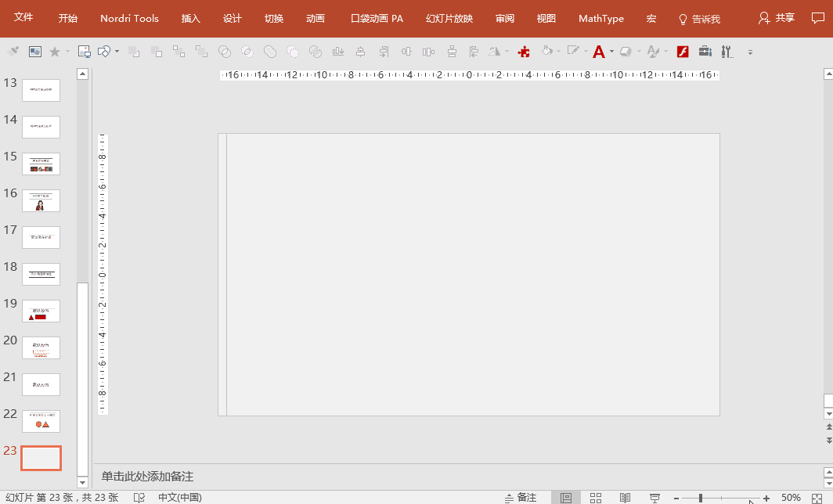
Task: Click the 共享 share button
Action: pyautogui.click(x=777, y=18)
